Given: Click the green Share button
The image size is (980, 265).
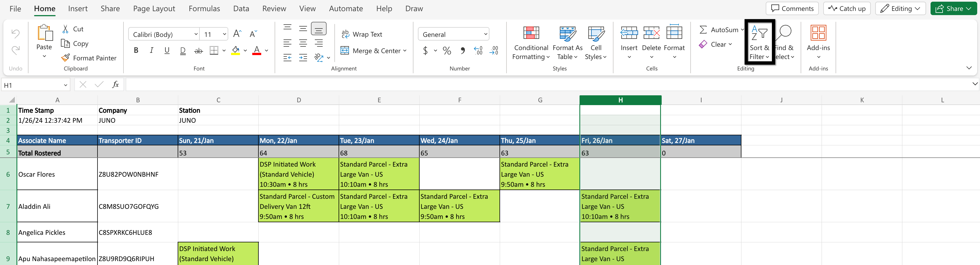Looking at the screenshot, I should point(953,8).
